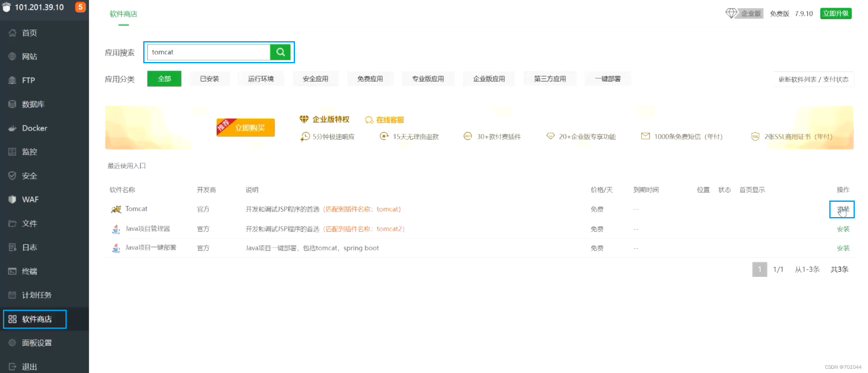
Task: Click the 价格/天 column header
Action: tap(601, 190)
